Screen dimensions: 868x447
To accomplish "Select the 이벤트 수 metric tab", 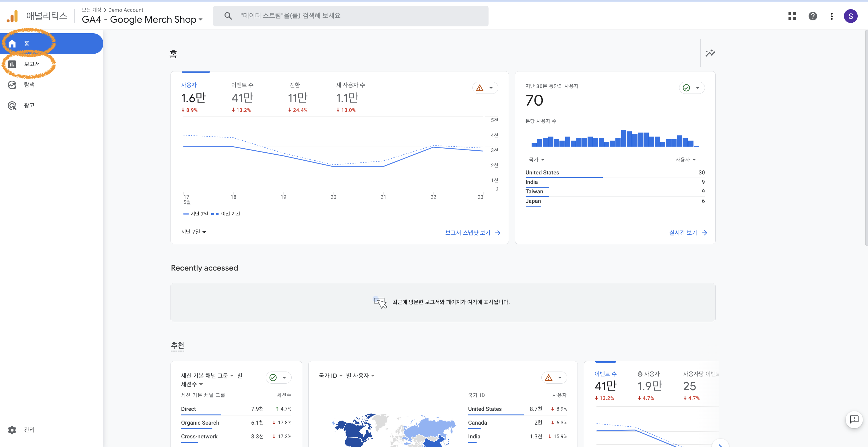I will tap(242, 97).
